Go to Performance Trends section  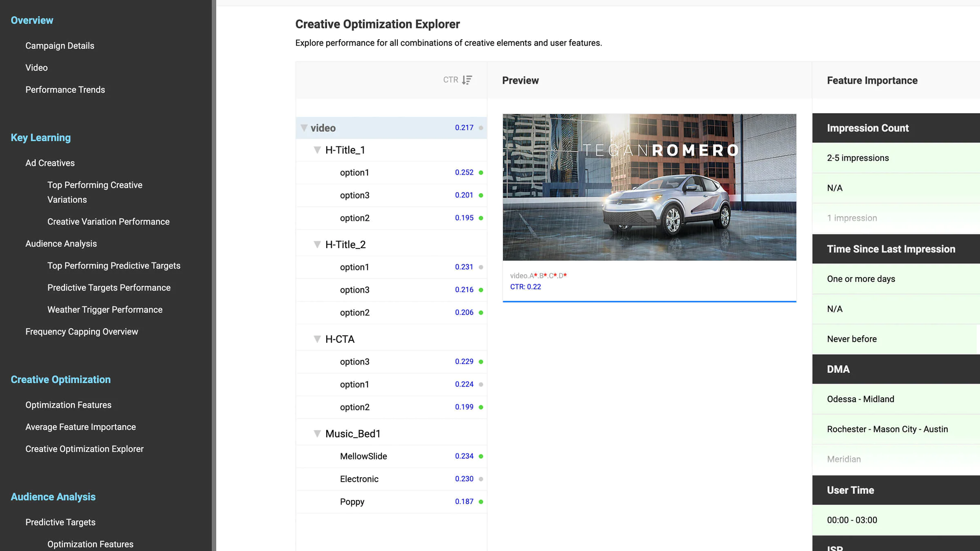(x=65, y=89)
